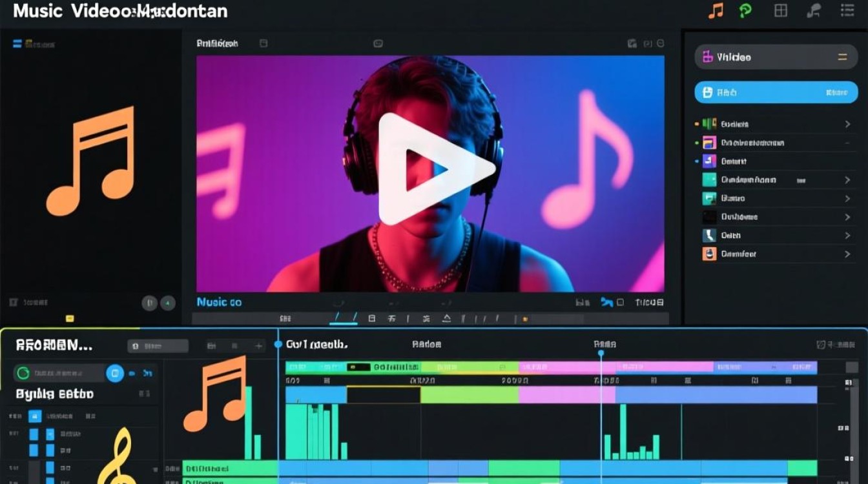Click the plus icon in the timeline header
This screenshot has height=484, width=868.
tap(259, 347)
